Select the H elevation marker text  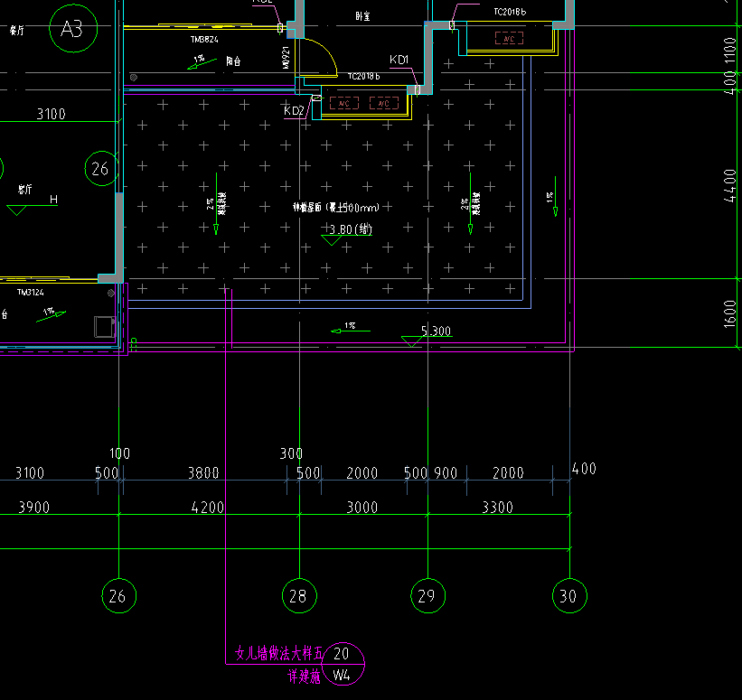point(53,200)
